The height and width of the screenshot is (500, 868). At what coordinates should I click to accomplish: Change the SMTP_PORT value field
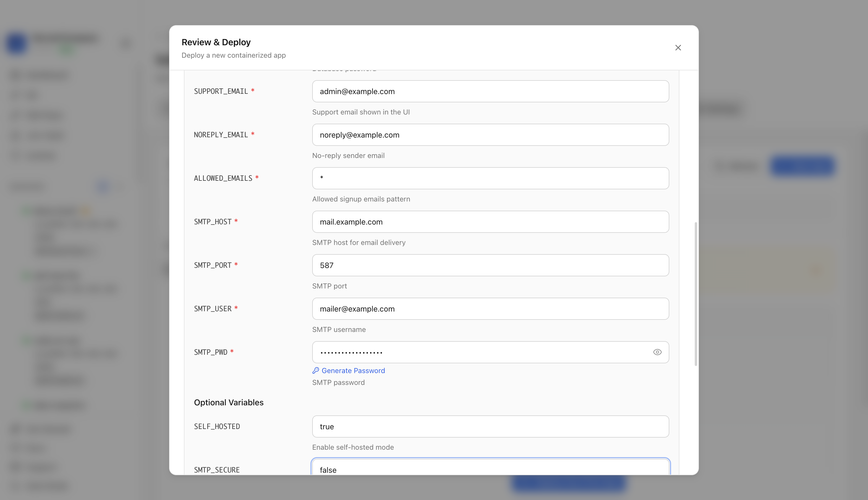[x=490, y=265]
